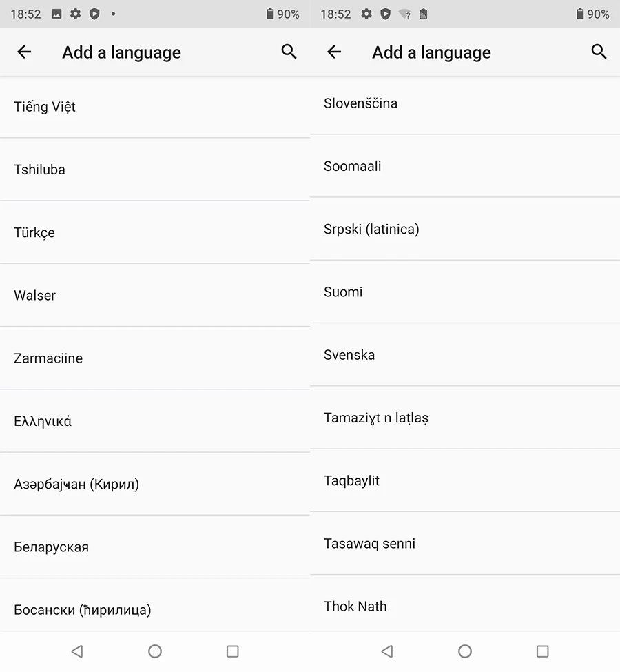The width and height of the screenshot is (620, 672).
Task: Select Tiếng Việt language
Action: tap(45, 107)
